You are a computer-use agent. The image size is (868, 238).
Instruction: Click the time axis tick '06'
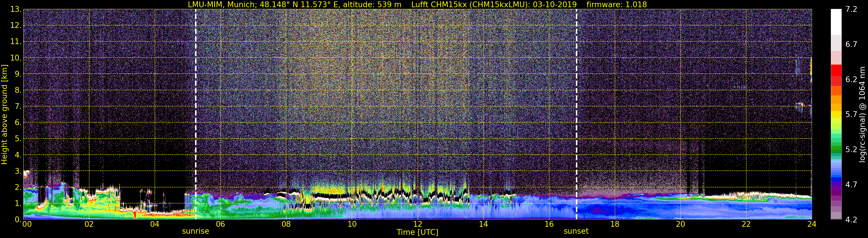click(x=220, y=224)
